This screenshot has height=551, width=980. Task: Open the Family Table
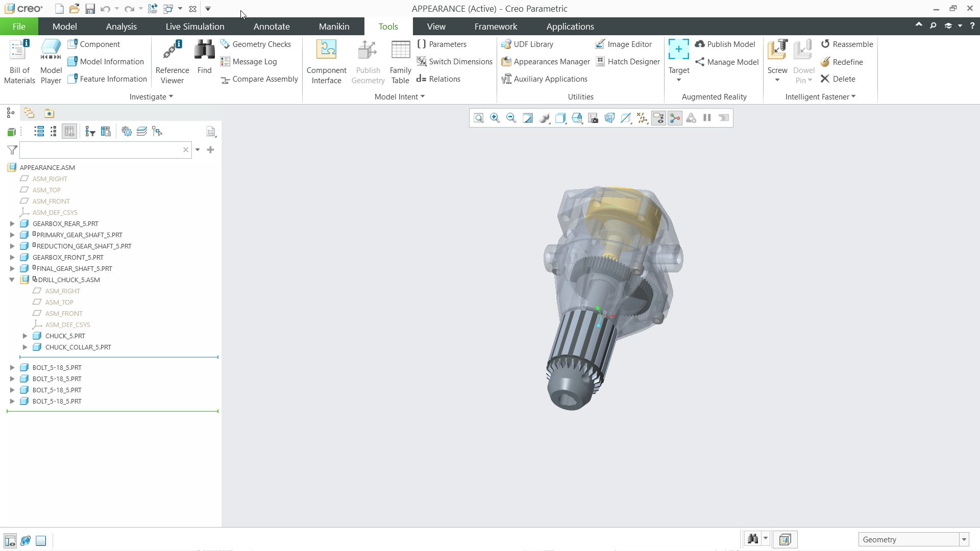[x=400, y=62]
